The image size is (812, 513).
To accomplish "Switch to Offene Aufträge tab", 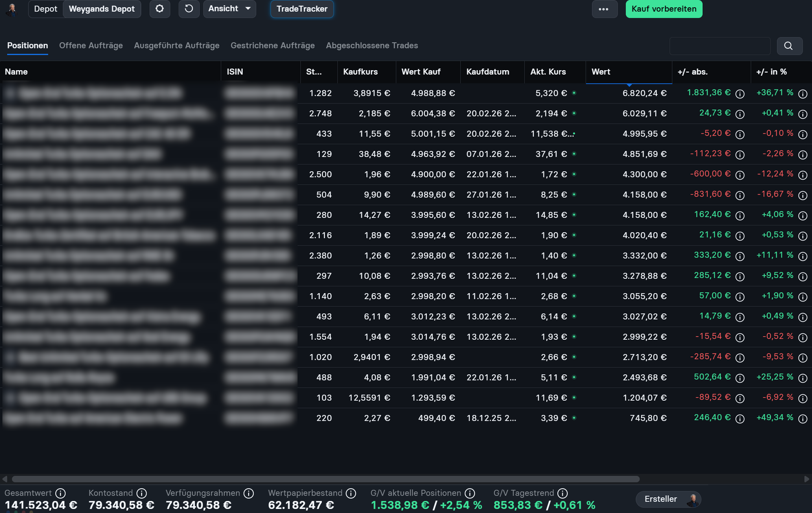I will tap(91, 45).
